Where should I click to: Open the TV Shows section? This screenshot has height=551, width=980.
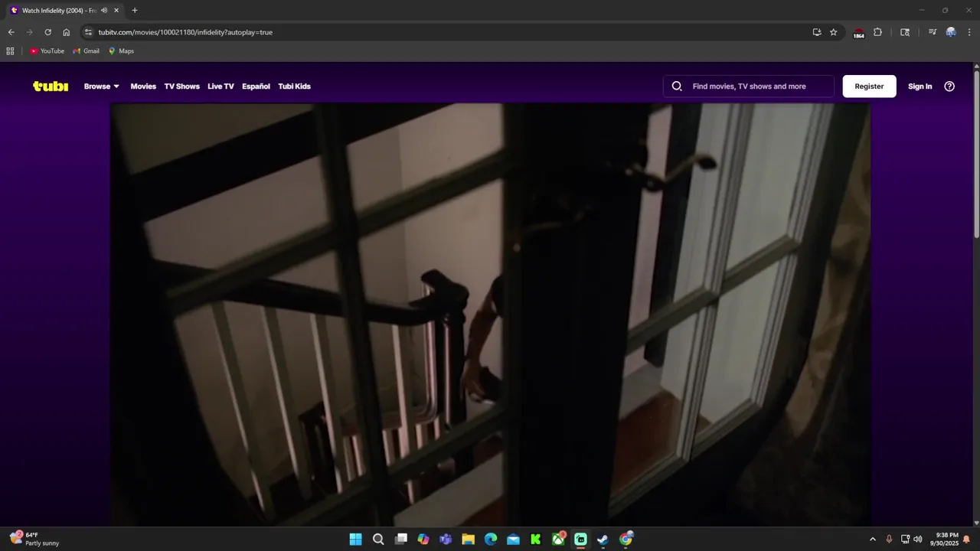[x=181, y=86]
